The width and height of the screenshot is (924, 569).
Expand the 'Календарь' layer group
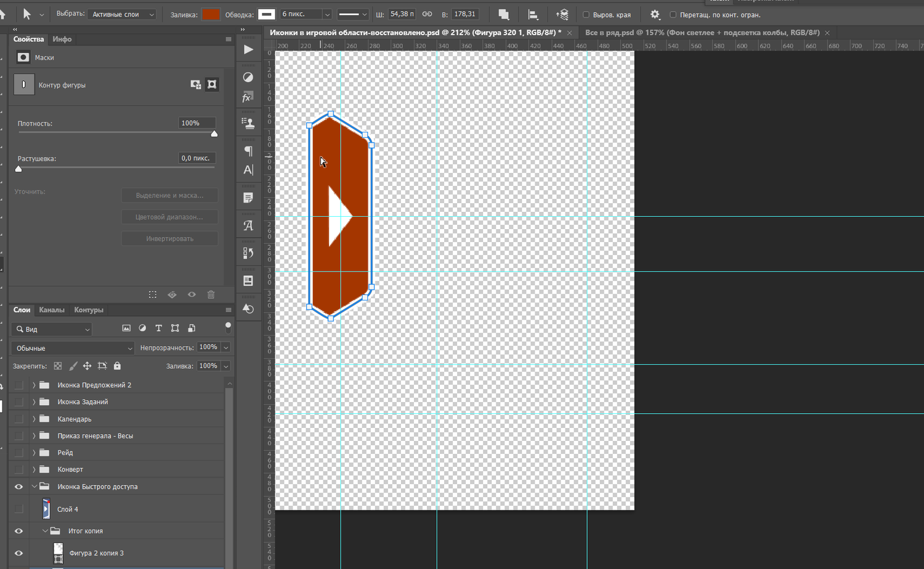click(34, 419)
